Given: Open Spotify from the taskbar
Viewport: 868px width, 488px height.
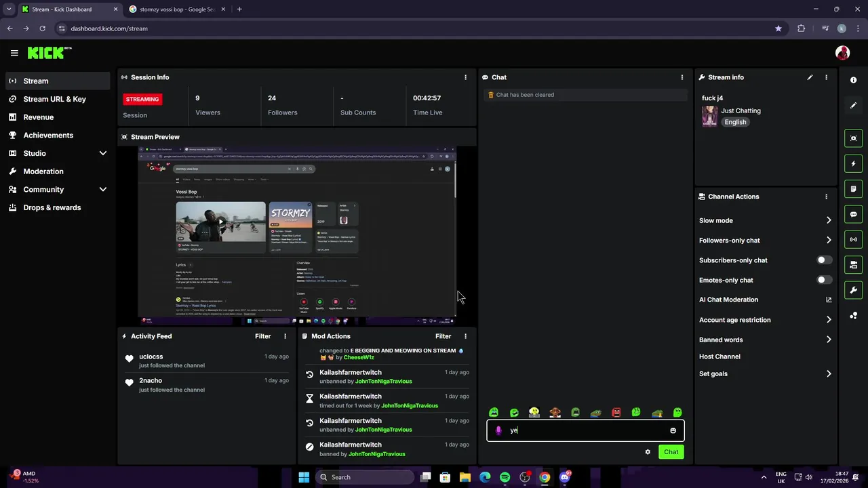Looking at the screenshot, I should [x=505, y=477].
